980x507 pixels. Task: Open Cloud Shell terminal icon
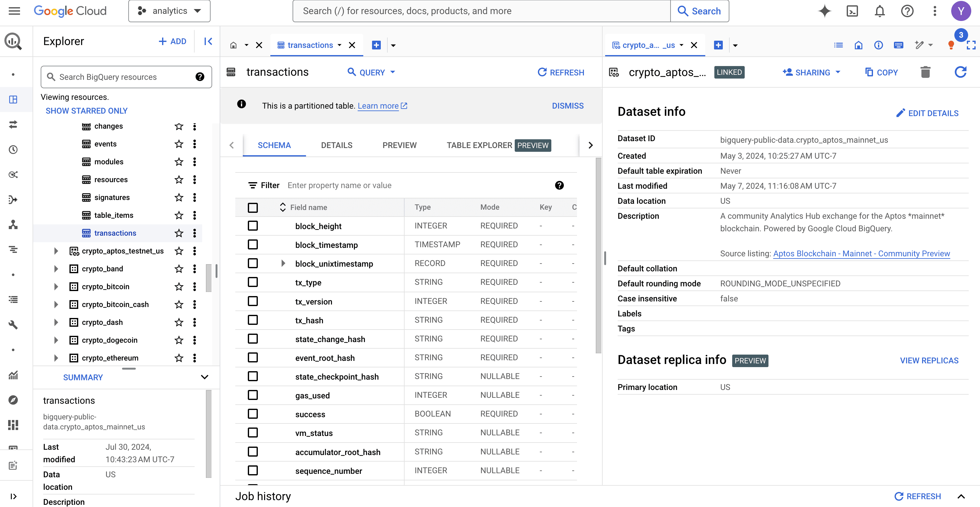pyautogui.click(x=852, y=11)
